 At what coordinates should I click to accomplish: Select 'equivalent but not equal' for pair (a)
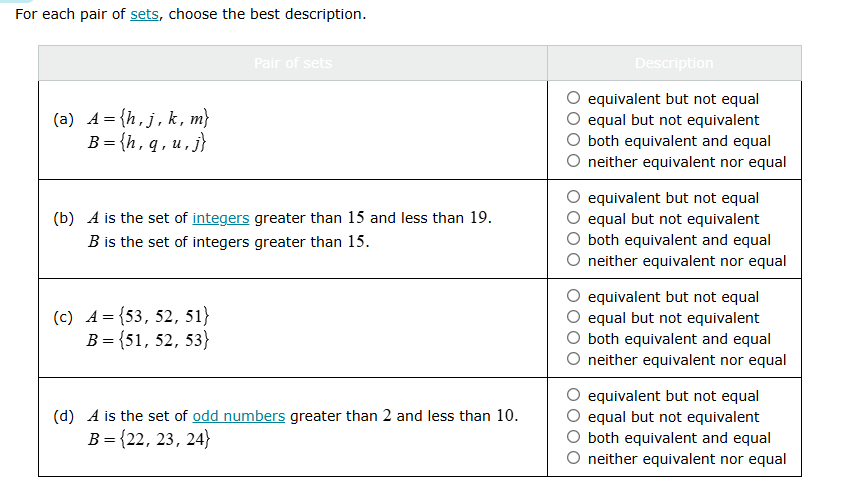point(574,99)
